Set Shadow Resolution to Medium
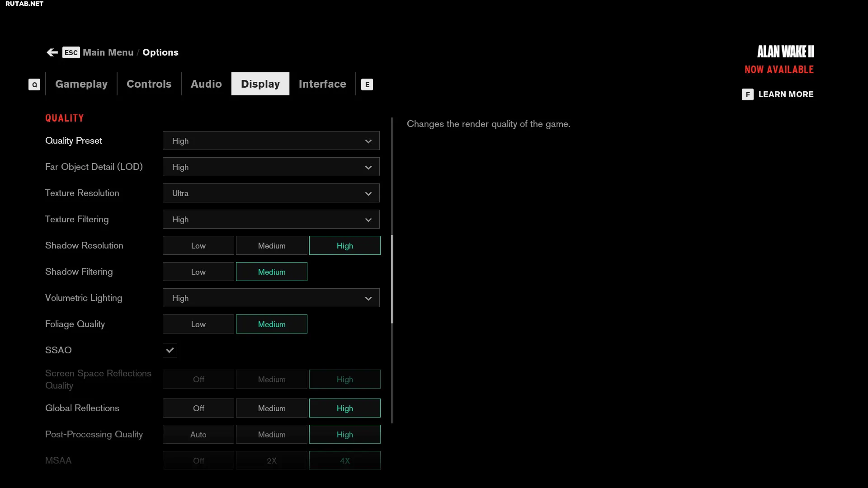The width and height of the screenshot is (868, 488). point(272,245)
